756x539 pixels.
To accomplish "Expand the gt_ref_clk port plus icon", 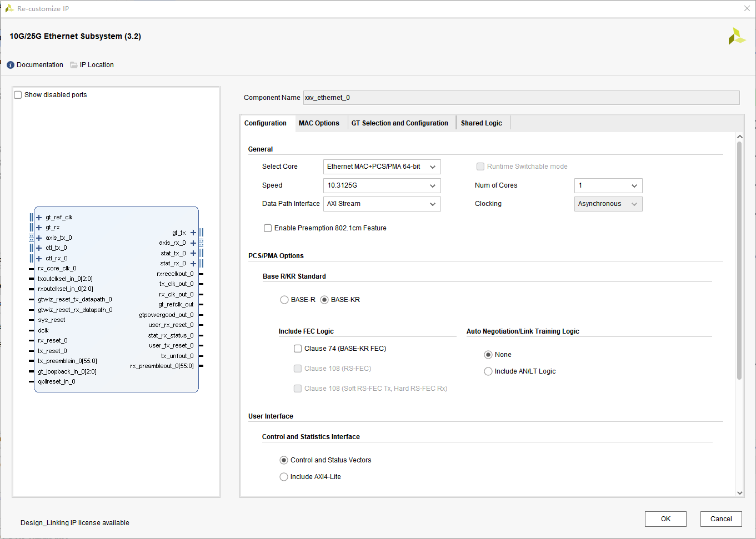I will (39, 218).
